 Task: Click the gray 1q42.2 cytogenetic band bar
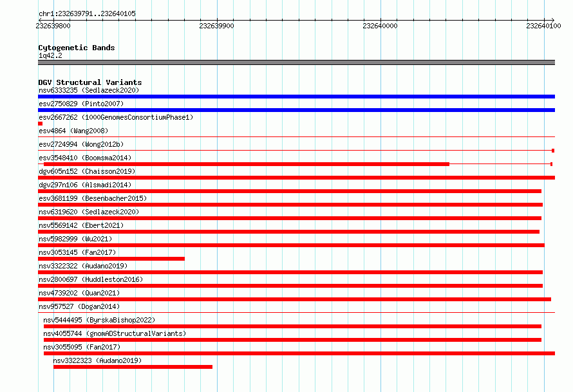pyautogui.click(x=296, y=62)
